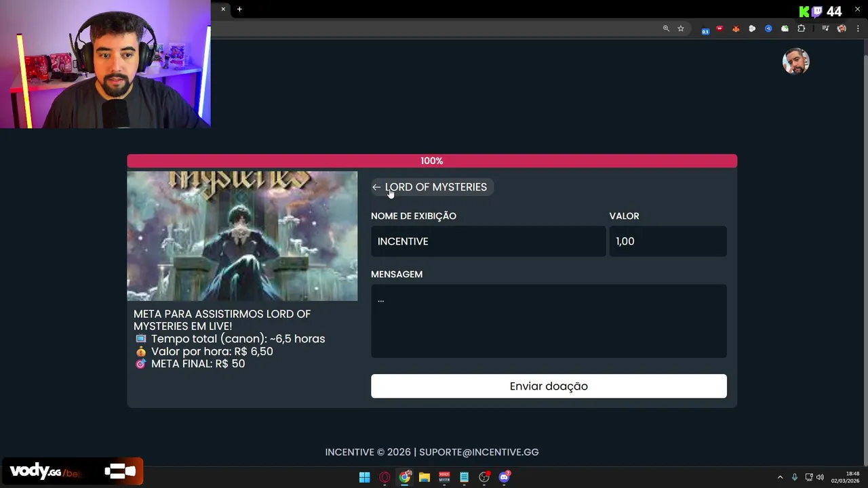Open File Explorer from the taskbar
The width and height of the screenshot is (868, 488).
coord(425,477)
